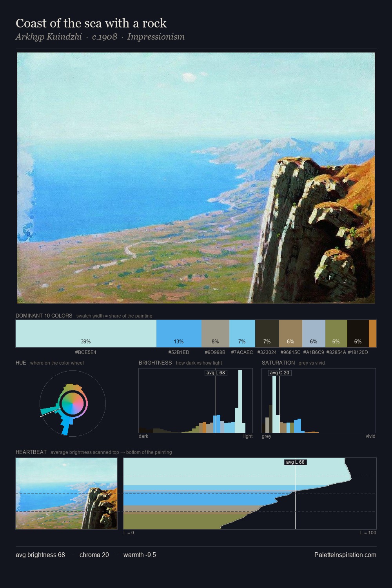Screen dimensions: 392x588
Task: Click the "grey" axis label
Action: pos(267,436)
